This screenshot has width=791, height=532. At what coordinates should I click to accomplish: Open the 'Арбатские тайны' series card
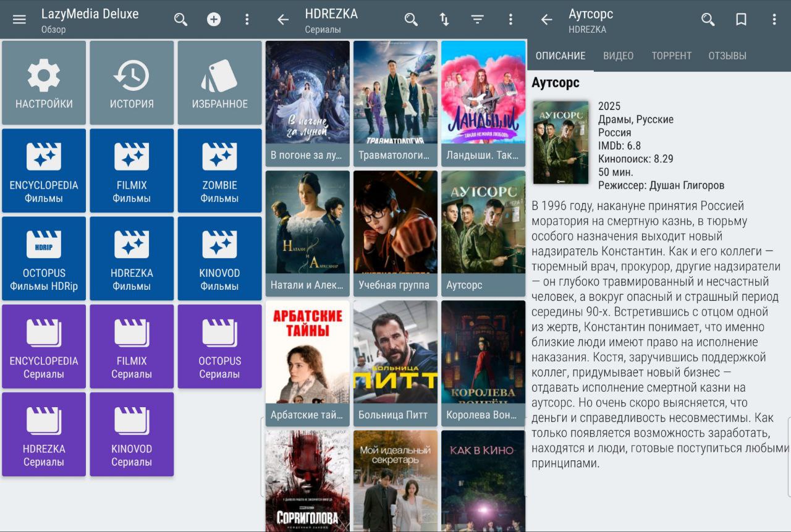pos(308,363)
